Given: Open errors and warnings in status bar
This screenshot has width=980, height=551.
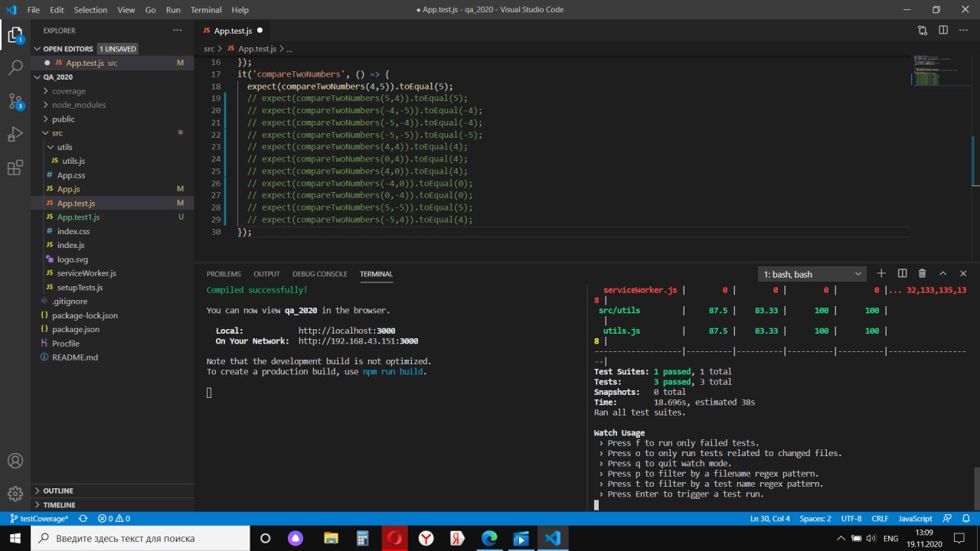Looking at the screenshot, I should coord(114,518).
